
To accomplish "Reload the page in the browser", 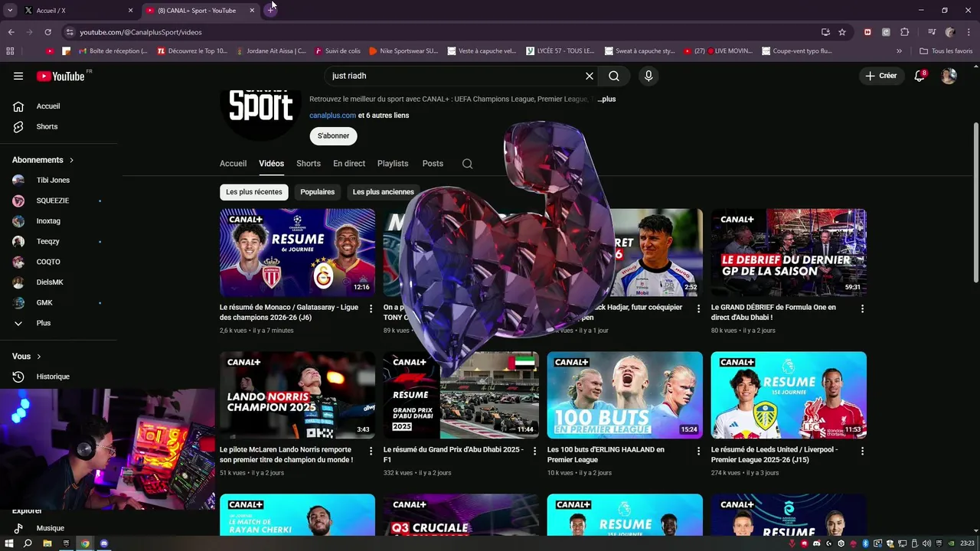I will coord(47,32).
